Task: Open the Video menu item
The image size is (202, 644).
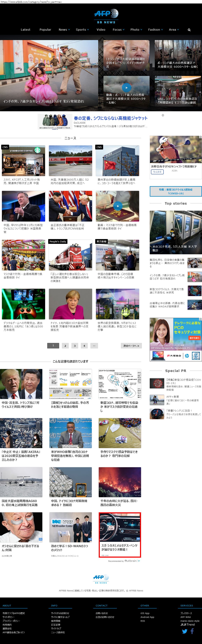Action: 101,29
